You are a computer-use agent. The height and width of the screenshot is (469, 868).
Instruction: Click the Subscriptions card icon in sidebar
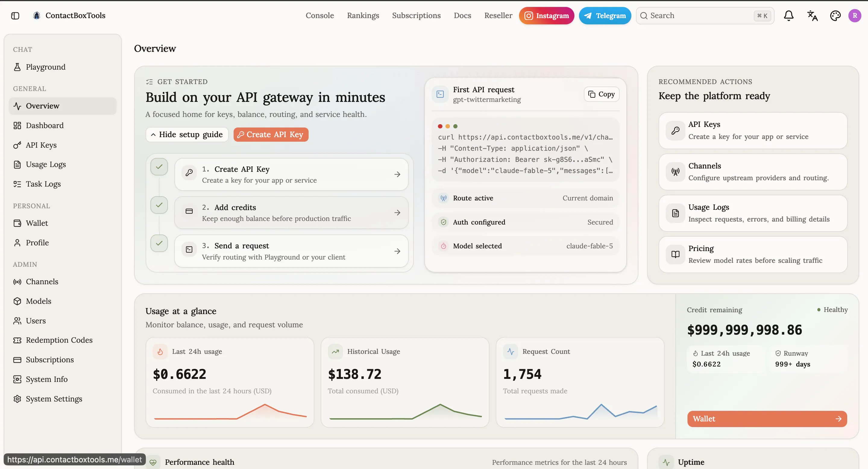(17, 360)
